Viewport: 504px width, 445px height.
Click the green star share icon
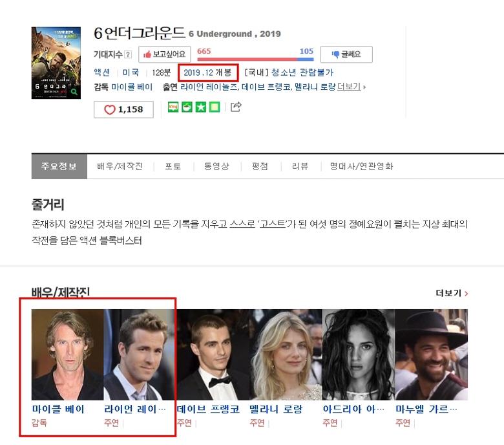pos(200,107)
